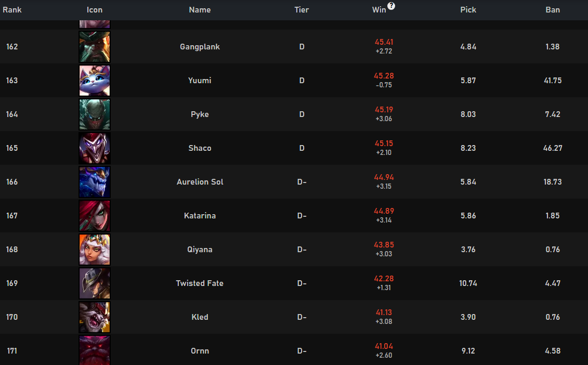Select the Ornn champion icon
This screenshot has width=588, height=365.
(95, 350)
